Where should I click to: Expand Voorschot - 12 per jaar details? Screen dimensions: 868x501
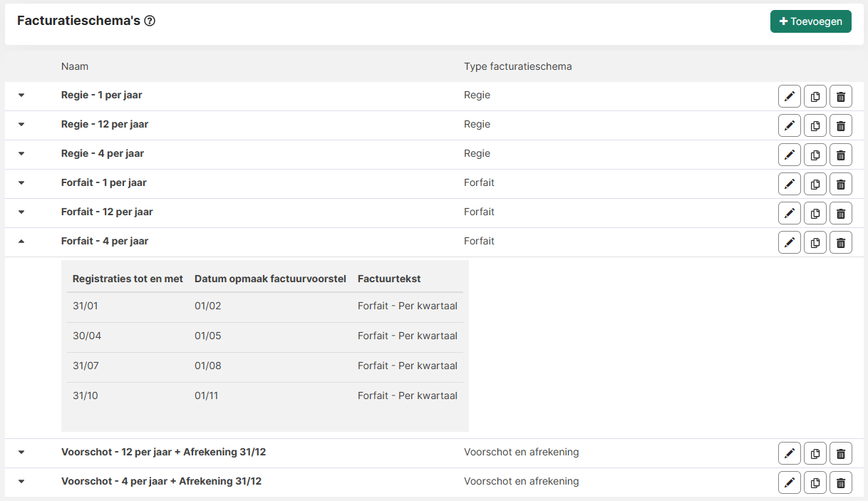point(21,453)
